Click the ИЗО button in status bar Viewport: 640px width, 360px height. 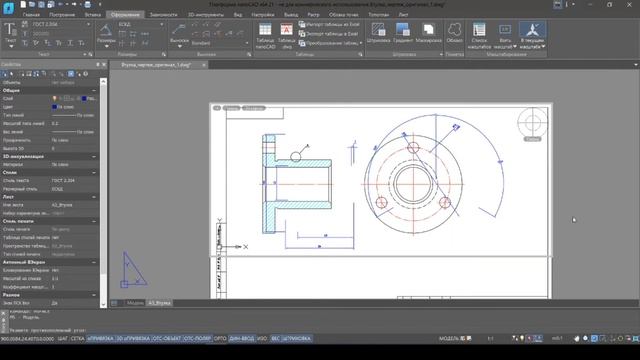click(262, 338)
